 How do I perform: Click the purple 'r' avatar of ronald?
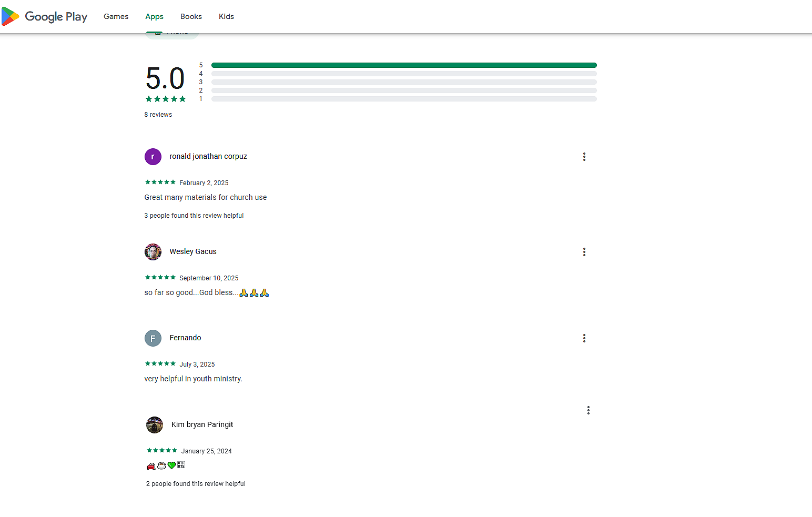click(x=153, y=157)
